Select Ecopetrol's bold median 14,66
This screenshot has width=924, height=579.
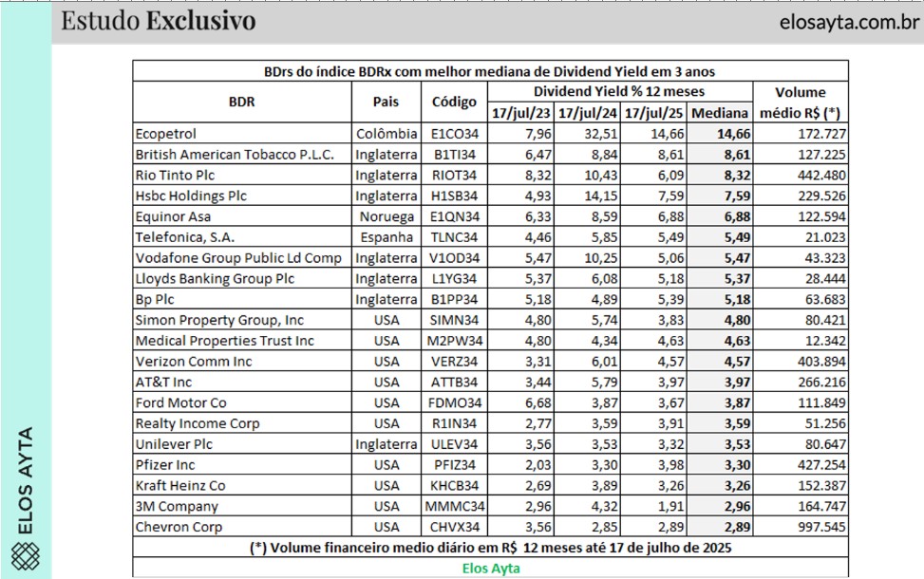[734, 134]
